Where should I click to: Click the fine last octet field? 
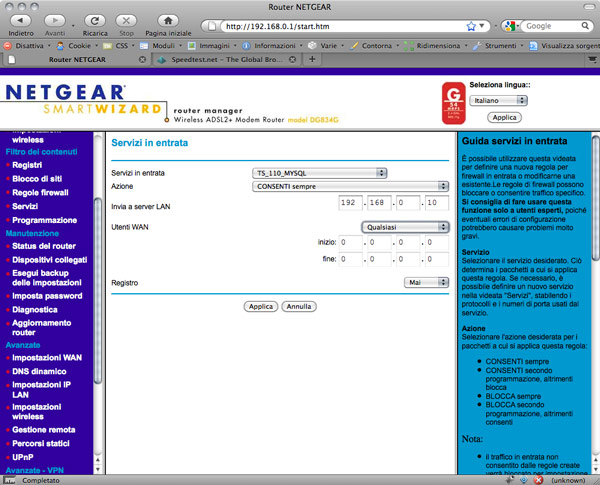click(x=437, y=259)
